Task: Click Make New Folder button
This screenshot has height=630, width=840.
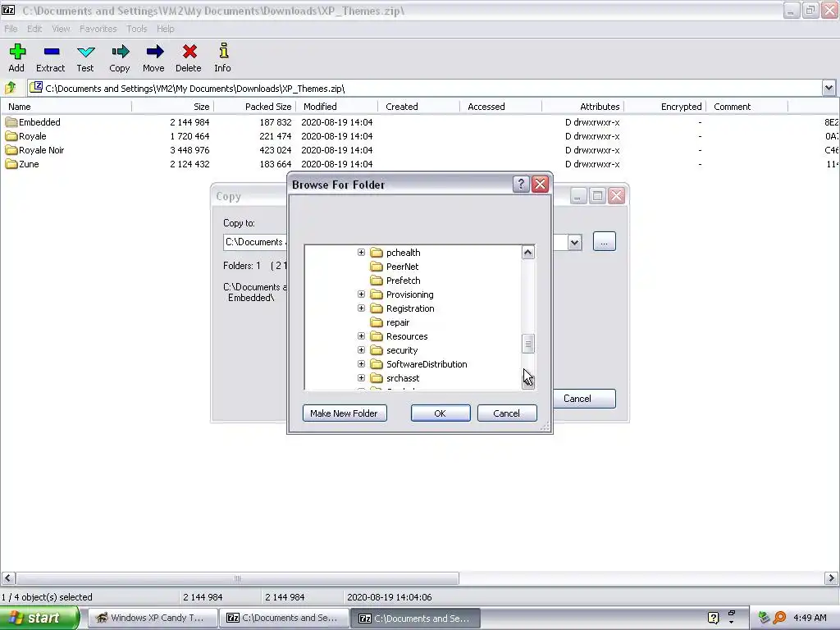Action: tap(345, 413)
